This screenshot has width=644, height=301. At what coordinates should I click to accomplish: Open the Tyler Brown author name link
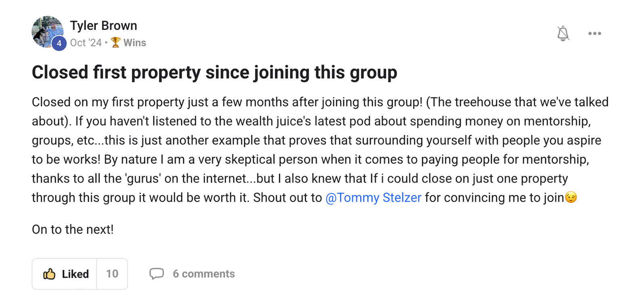(103, 25)
